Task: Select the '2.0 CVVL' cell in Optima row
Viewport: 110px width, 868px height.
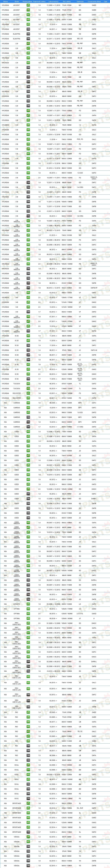Action: (80, 614)
